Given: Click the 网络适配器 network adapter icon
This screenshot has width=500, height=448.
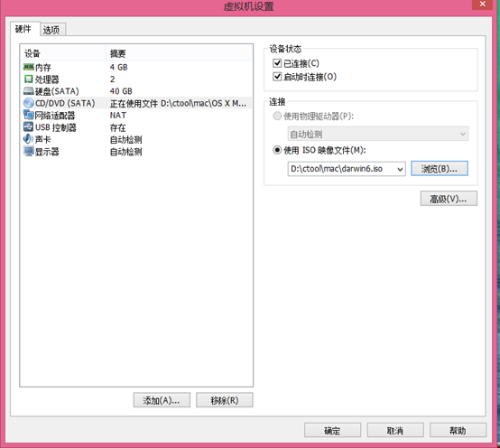Looking at the screenshot, I should pyautogui.click(x=28, y=115).
